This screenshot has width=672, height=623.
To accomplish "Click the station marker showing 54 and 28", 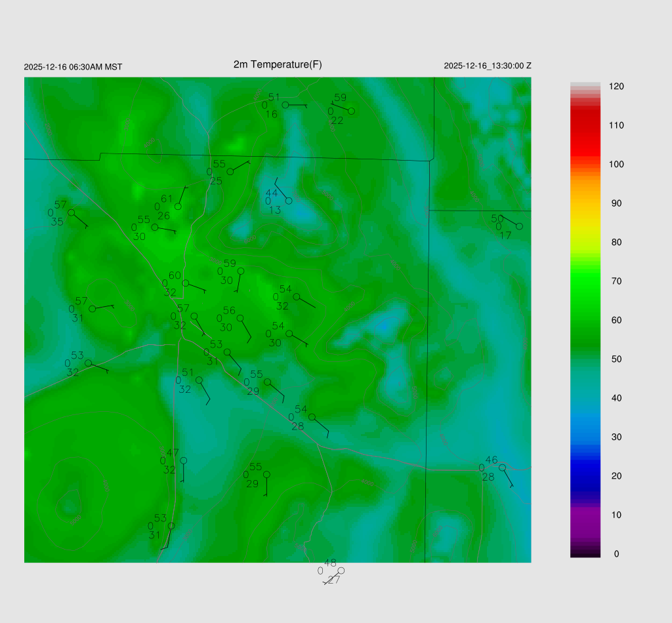I will click(312, 417).
